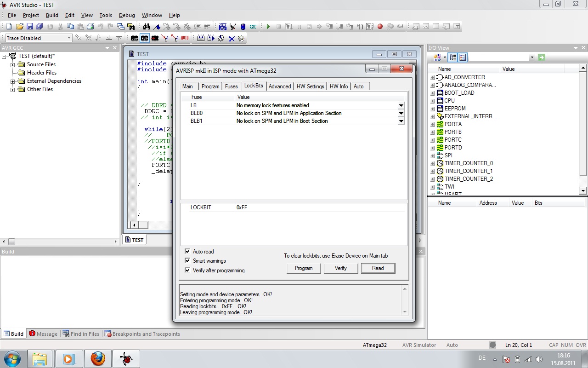The image size is (588, 368).
Task: Select the SPI item in I/O View
Action: 448,155
